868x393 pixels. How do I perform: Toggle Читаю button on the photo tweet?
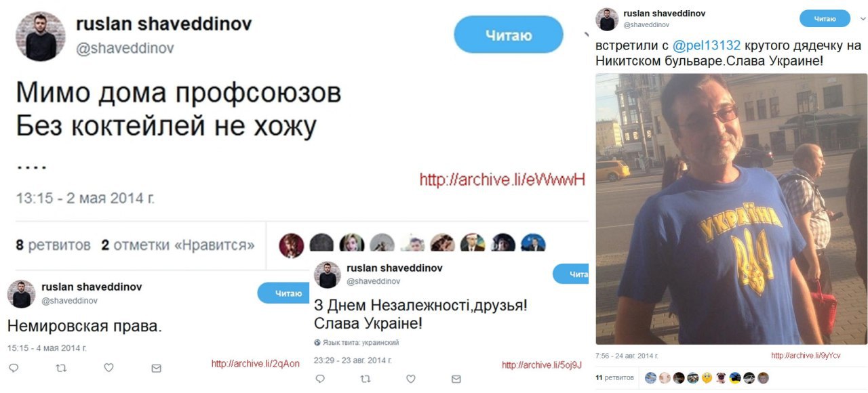[x=825, y=18]
